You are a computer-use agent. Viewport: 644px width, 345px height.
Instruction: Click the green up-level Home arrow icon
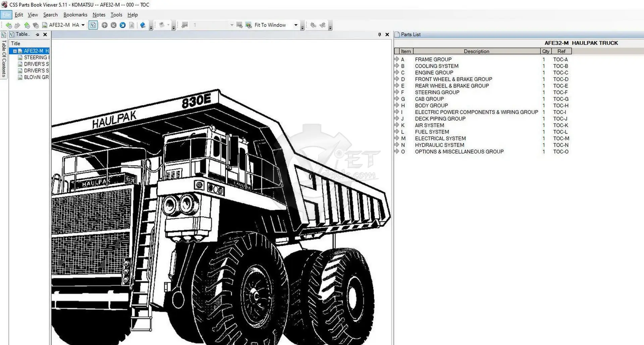(x=27, y=25)
